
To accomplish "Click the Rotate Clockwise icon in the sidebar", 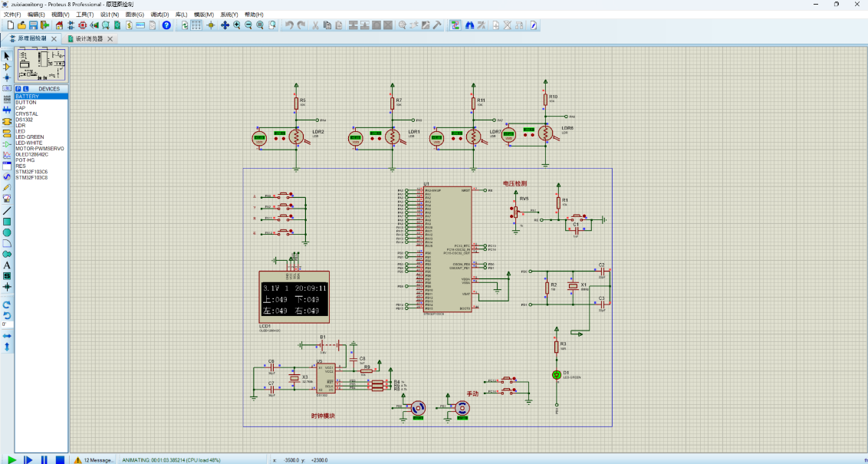I will (7, 304).
